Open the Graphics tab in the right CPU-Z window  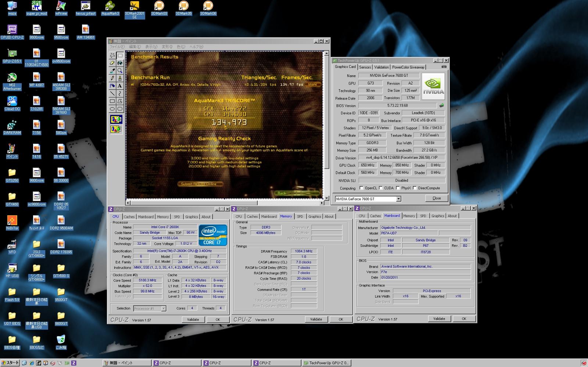[438, 216]
